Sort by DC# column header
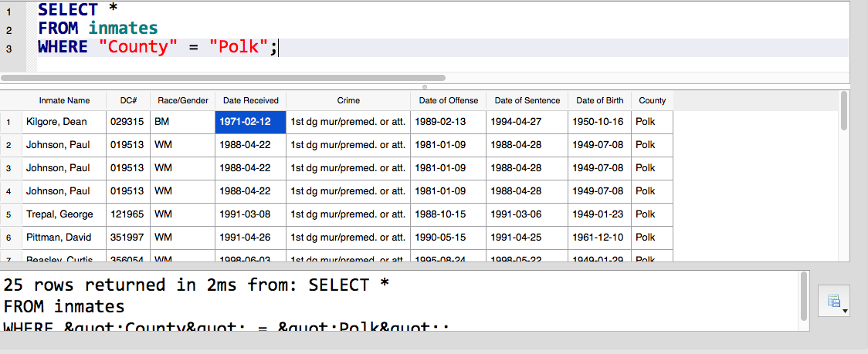Image resolution: width=868 pixels, height=354 pixels. 128,101
